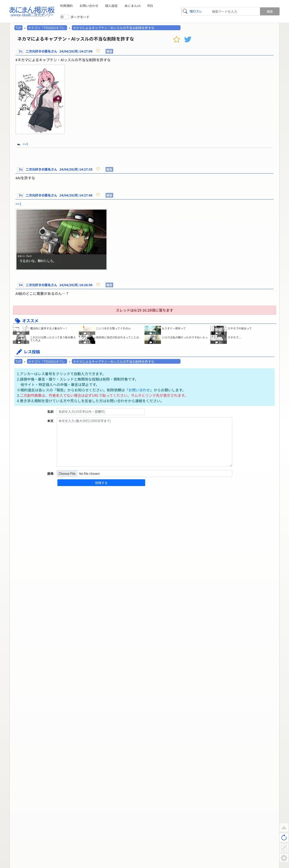Click the floating pencil write-post icon
Image resolution: width=289 pixels, height=868 pixels.
click(284, 848)
